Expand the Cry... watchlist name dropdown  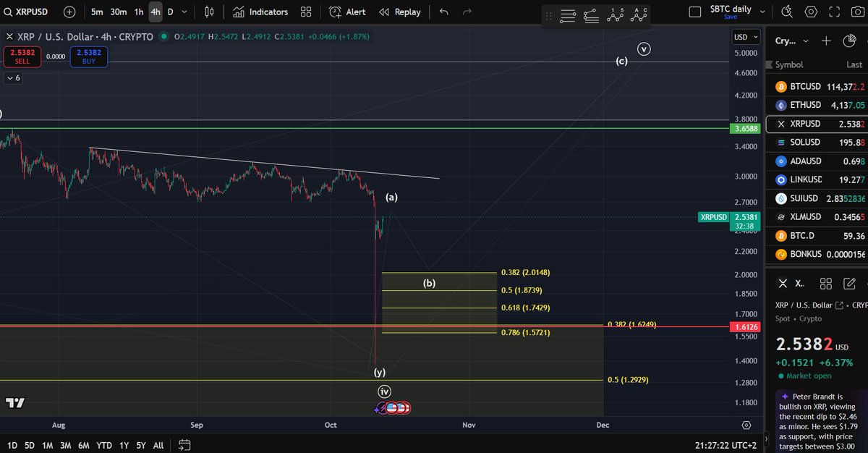click(x=792, y=41)
